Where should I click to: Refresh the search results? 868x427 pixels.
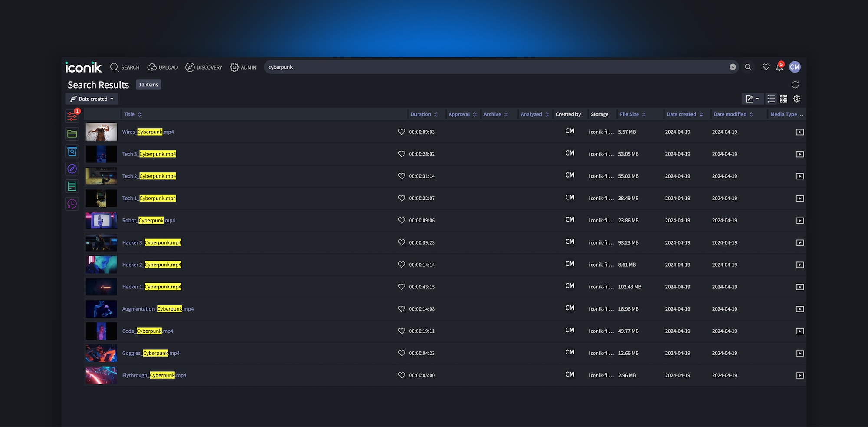pyautogui.click(x=795, y=85)
